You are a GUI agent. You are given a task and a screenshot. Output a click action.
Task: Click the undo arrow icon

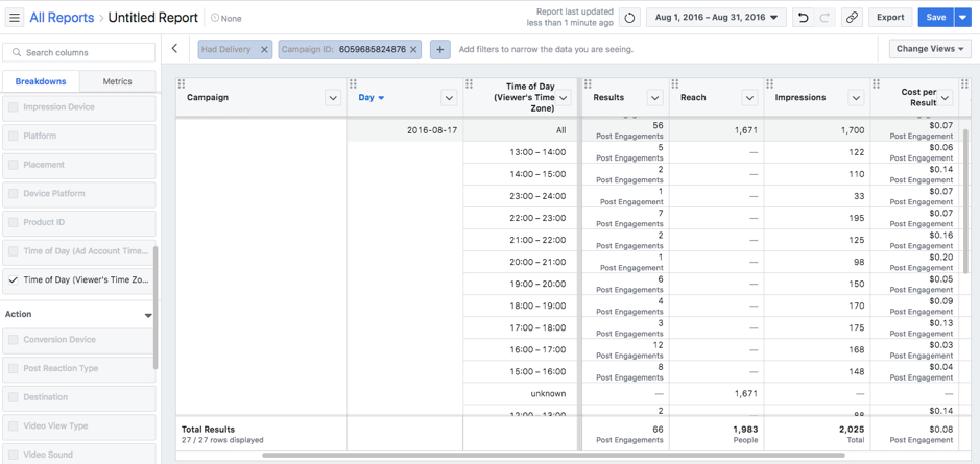[x=803, y=18]
